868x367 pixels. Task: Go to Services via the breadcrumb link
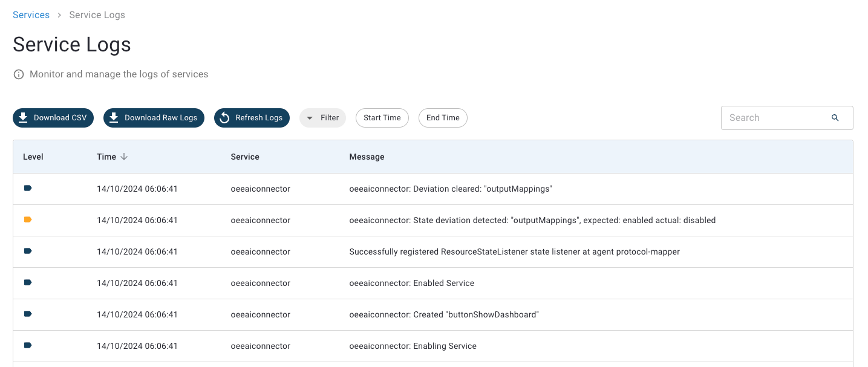point(31,15)
